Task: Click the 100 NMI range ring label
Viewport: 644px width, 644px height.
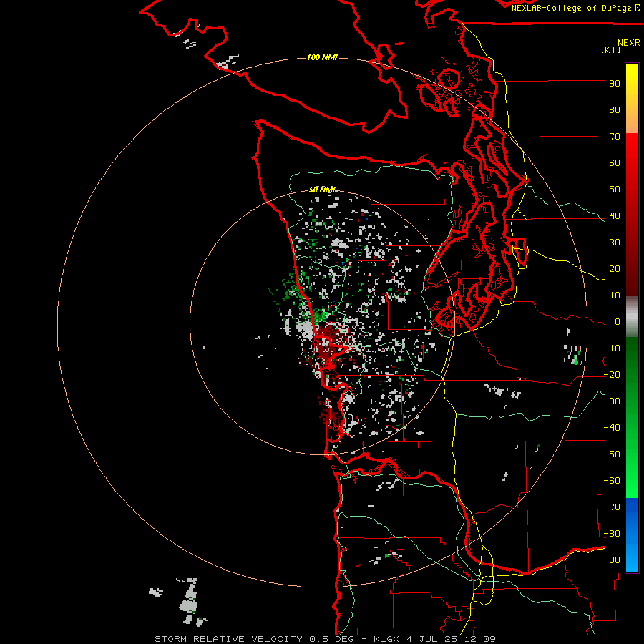Action: click(322, 57)
